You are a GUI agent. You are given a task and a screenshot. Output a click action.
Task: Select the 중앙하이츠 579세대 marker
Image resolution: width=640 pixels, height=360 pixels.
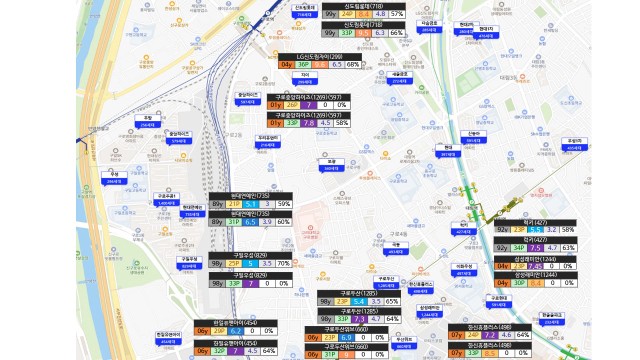tap(179, 137)
